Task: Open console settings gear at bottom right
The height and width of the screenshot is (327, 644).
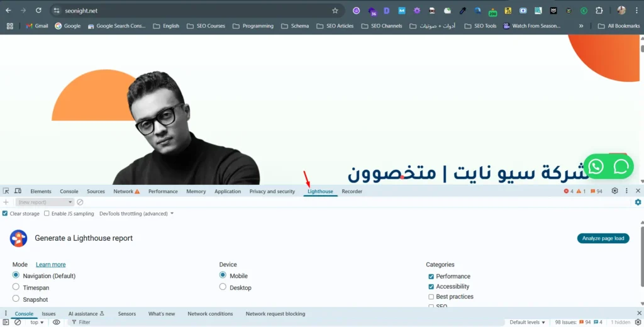Action: [x=638, y=322]
